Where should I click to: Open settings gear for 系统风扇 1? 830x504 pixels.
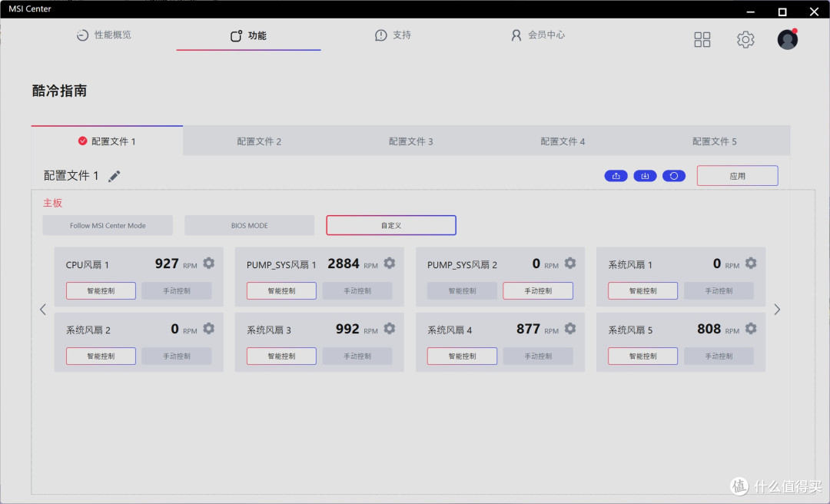click(x=751, y=263)
